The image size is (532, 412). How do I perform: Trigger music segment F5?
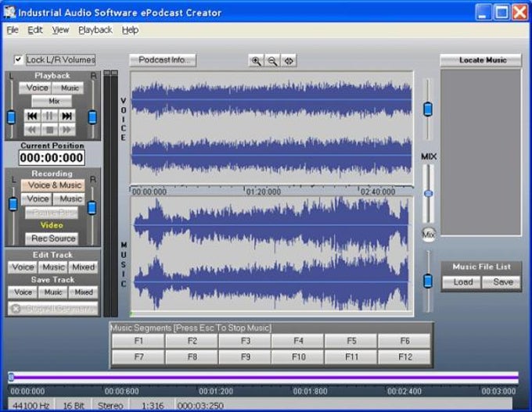(x=351, y=341)
